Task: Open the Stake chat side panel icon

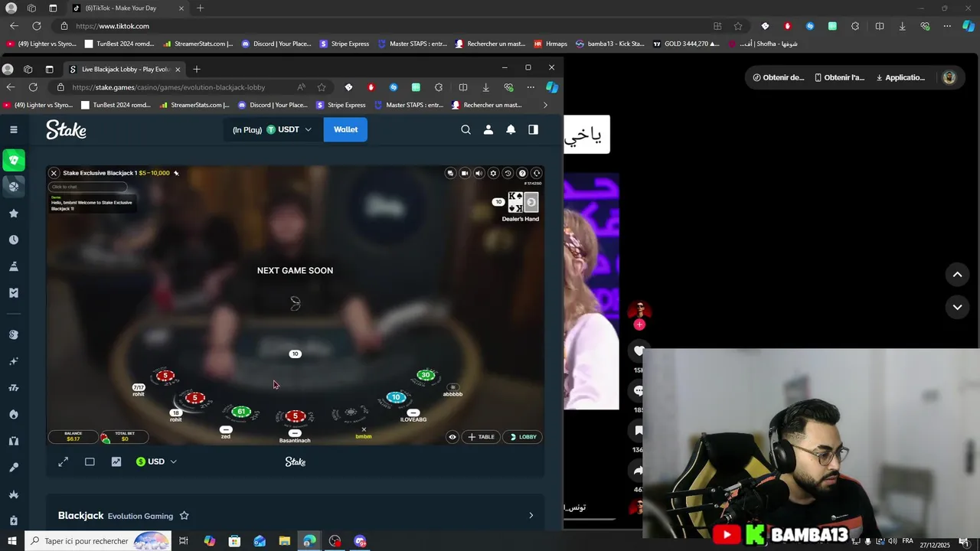Action: click(x=533, y=129)
